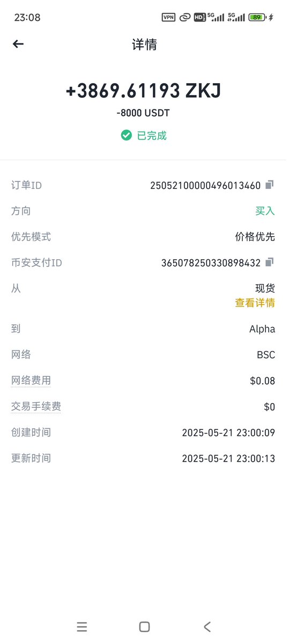289x644 pixels.
Task: Tap the 网络费用 underlined label
Action: click(x=31, y=380)
